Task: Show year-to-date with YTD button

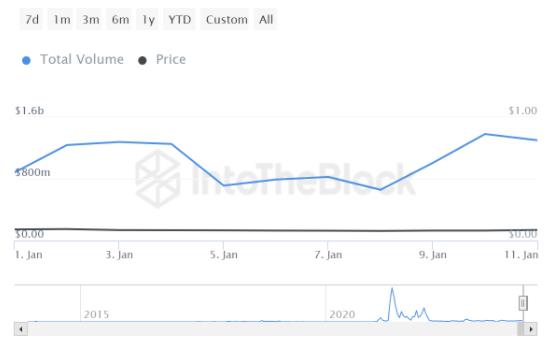Action: (x=180, y=20)
